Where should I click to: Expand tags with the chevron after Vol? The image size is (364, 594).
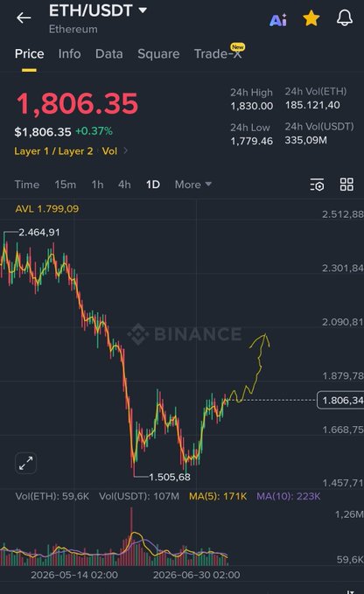[x=125, y=150]
